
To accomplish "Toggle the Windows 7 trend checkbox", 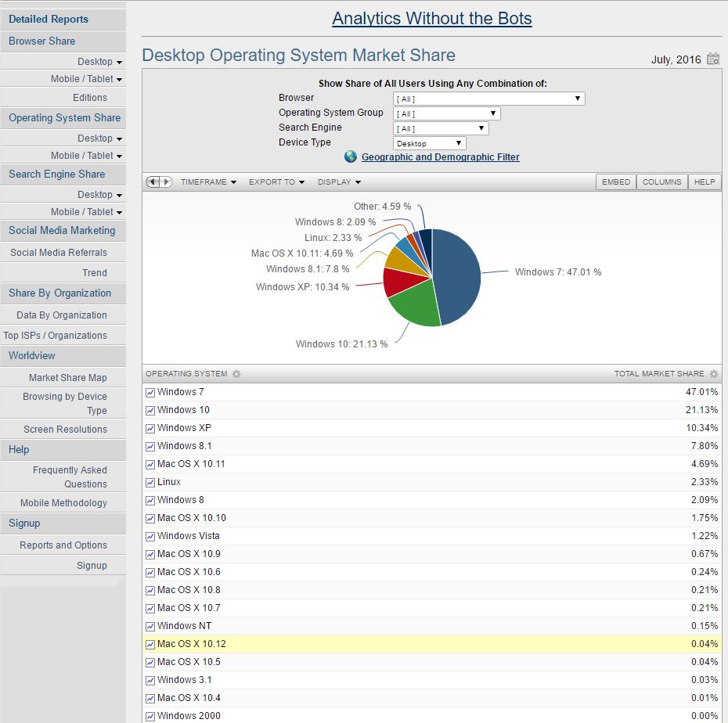I will coord(150,393).
